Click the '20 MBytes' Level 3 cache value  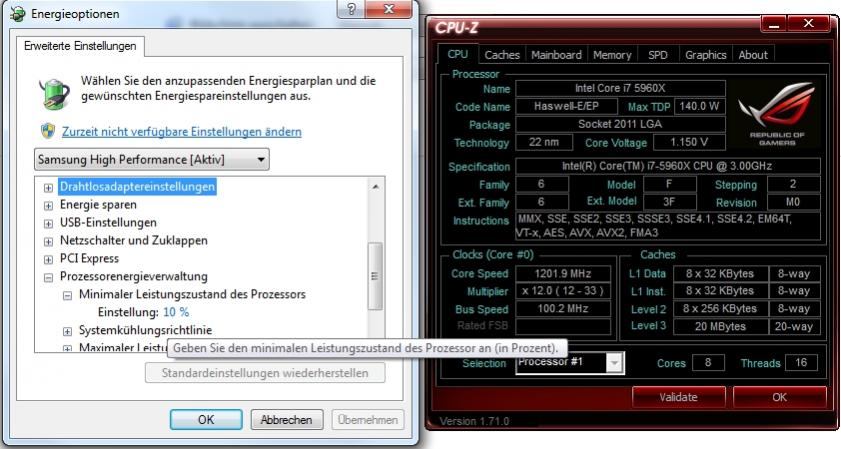click(720, 326)
